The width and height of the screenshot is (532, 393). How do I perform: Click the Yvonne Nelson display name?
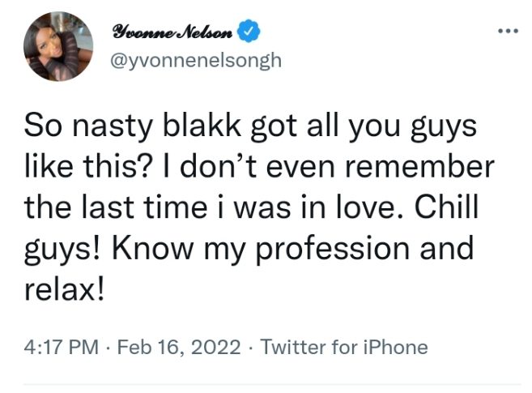173,32
